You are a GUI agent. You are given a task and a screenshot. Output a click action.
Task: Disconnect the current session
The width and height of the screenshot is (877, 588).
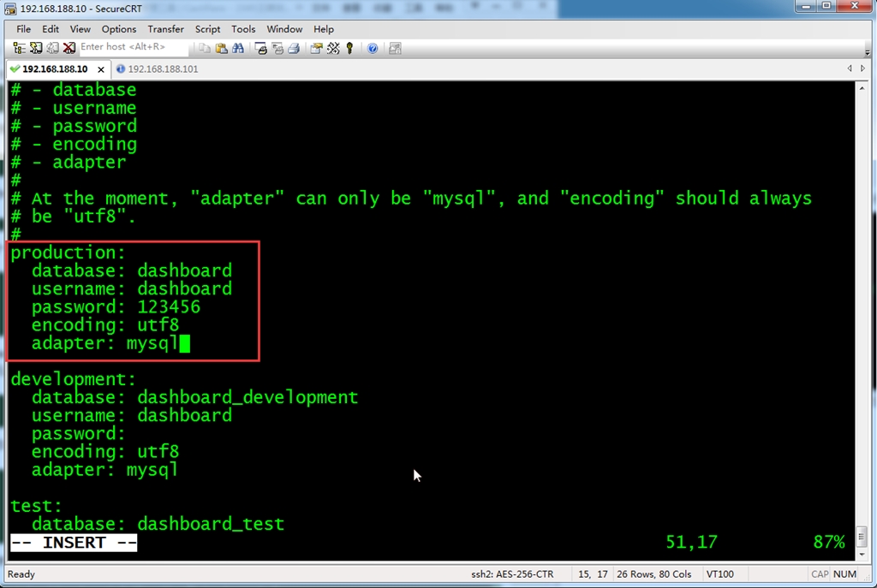click(70, 49)
